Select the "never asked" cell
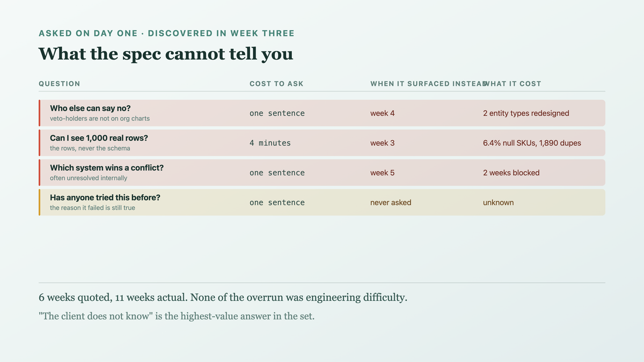 (391, 203)
